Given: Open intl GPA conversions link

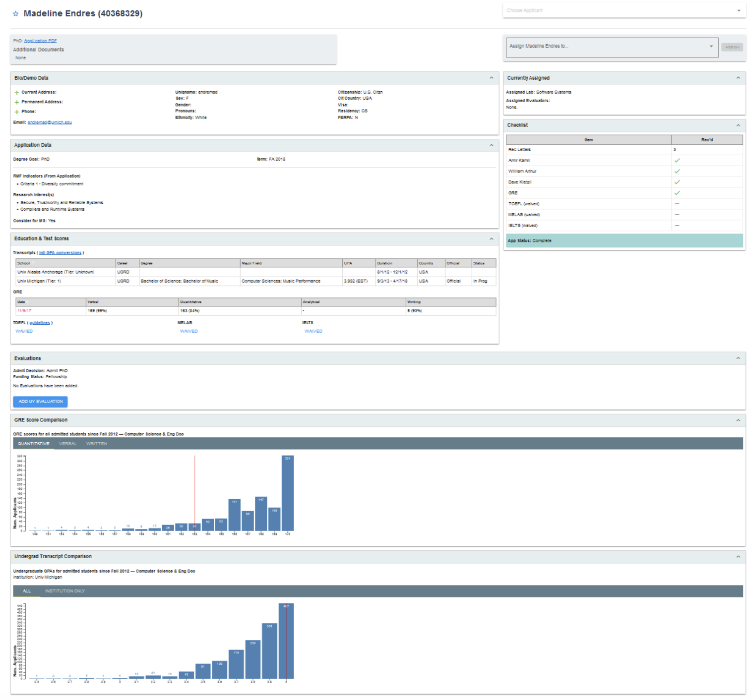Looking at the screenshot, I should tap(60, 253).
